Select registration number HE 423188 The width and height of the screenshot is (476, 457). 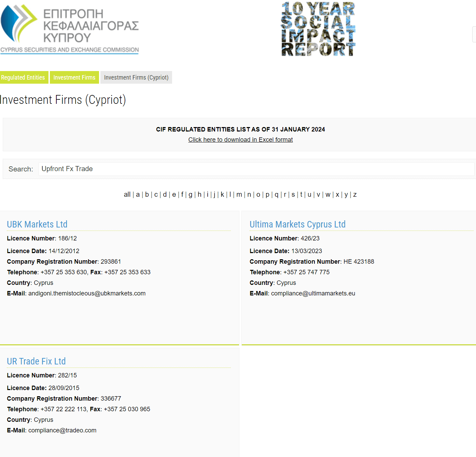tap(359, 262)
